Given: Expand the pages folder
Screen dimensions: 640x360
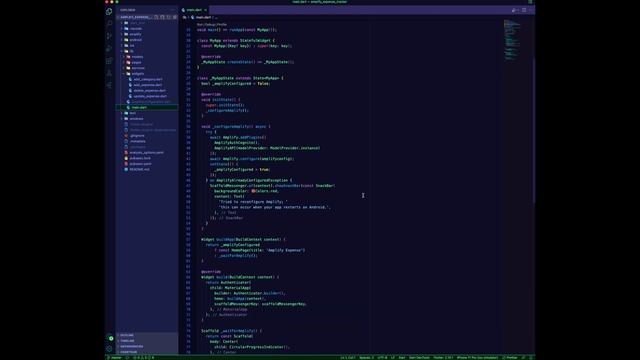Looking at the screenshot, I should click(x=136, y=62).
